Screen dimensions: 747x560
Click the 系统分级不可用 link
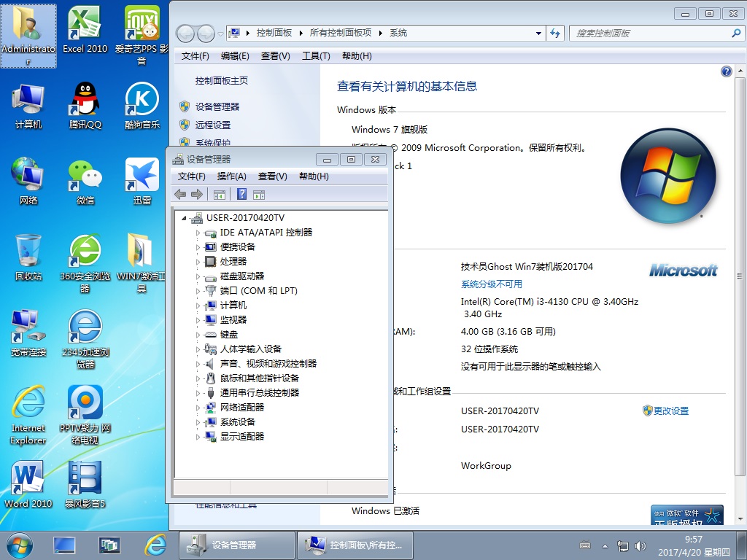492,284
